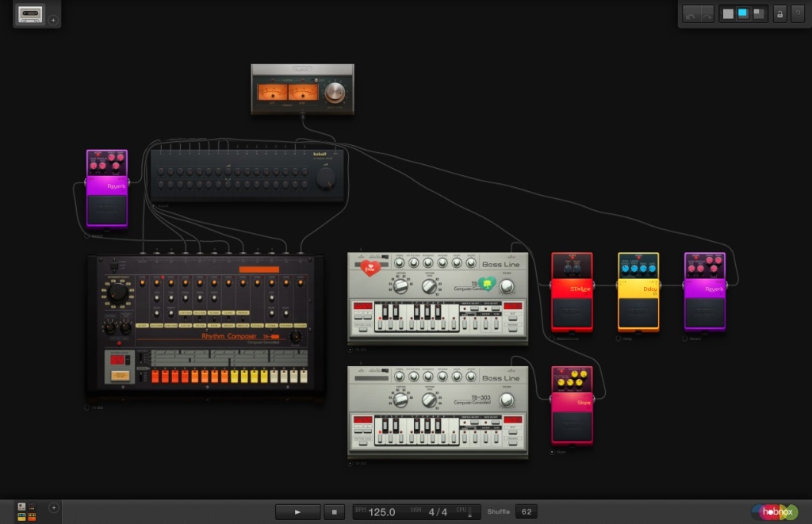This screenshot has width=812, height=524.
Task: Click the Shuffle value field showing 62
Action: coord(525,511)
